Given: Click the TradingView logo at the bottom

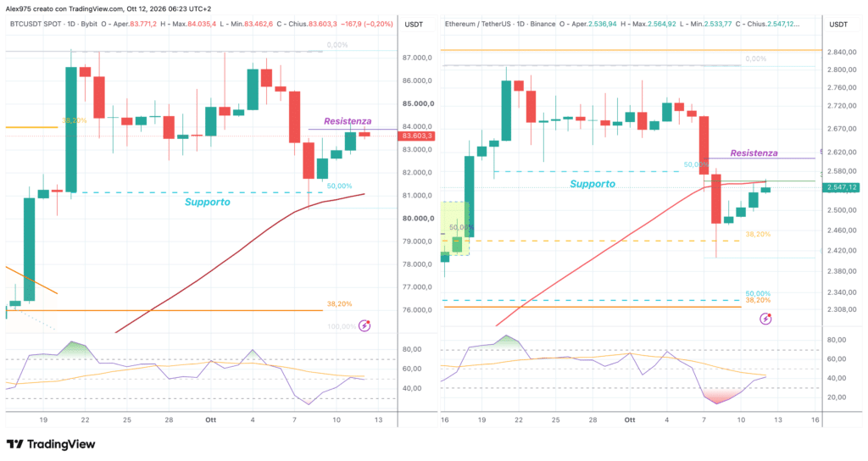Looking at the screenshot, I should (51, 444).
